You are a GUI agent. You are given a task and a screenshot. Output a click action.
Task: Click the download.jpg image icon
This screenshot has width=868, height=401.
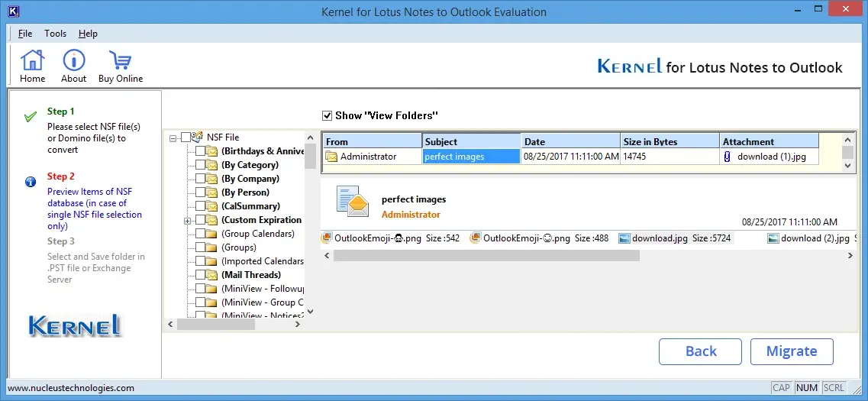coord(624,239)
